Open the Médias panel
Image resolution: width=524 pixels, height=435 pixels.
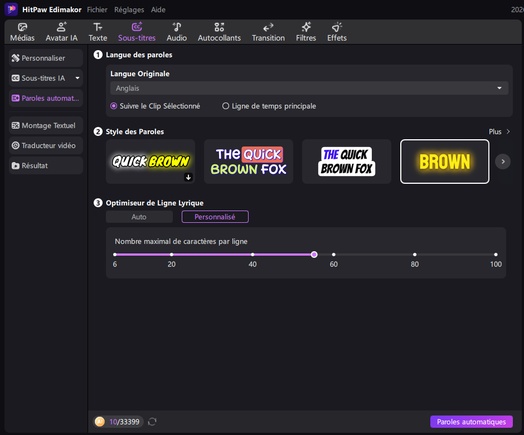pos(22,32)
